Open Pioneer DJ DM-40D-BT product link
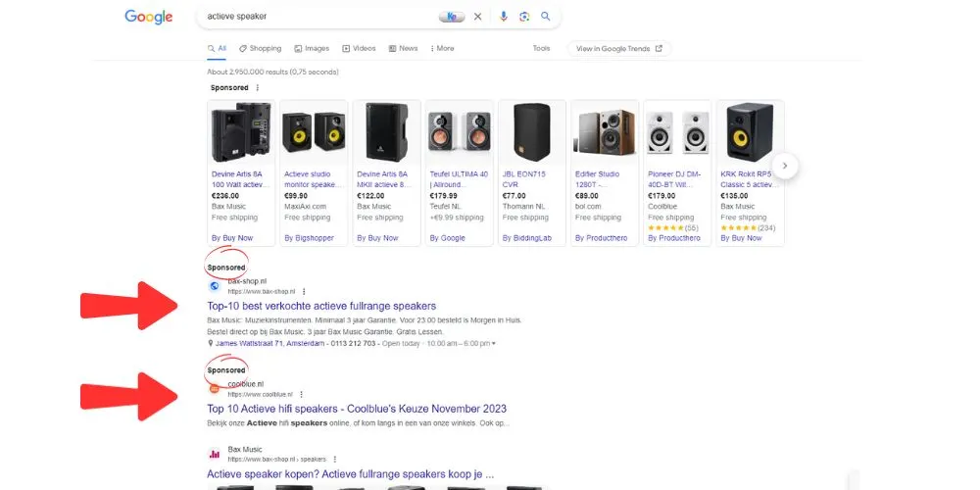980x490 pixels. pyautogui.click(x=675, y=179)
